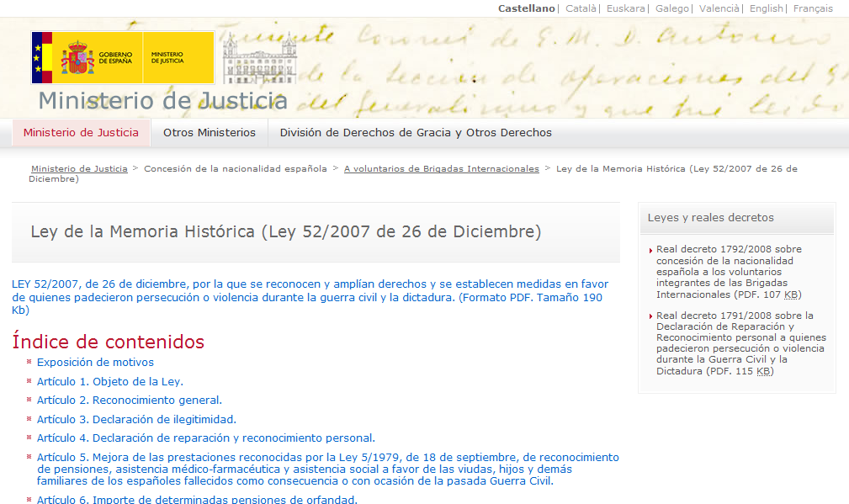Select the English language option
The height and width of the screenshot is (504, 849).
coord(766,8)
